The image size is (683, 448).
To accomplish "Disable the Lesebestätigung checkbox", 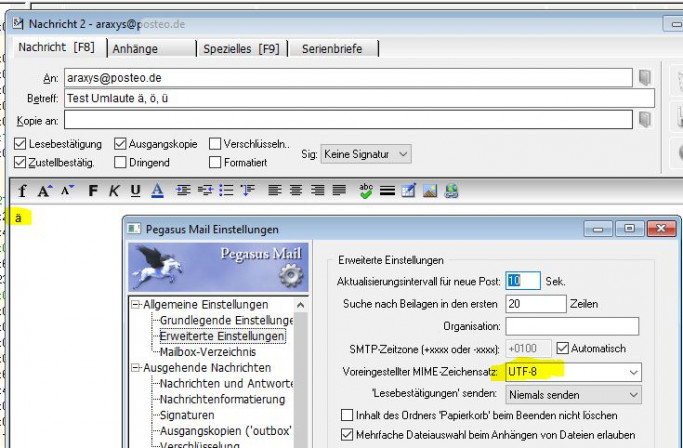I will 21,144.
